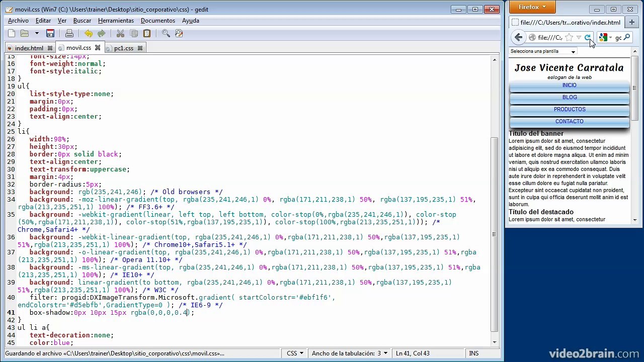Click the BLOG navigation link

pos(570,98)
